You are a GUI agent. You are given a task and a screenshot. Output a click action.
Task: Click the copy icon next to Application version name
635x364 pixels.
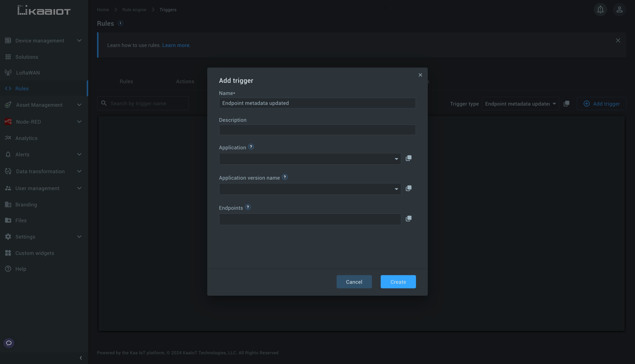(408, 188)
